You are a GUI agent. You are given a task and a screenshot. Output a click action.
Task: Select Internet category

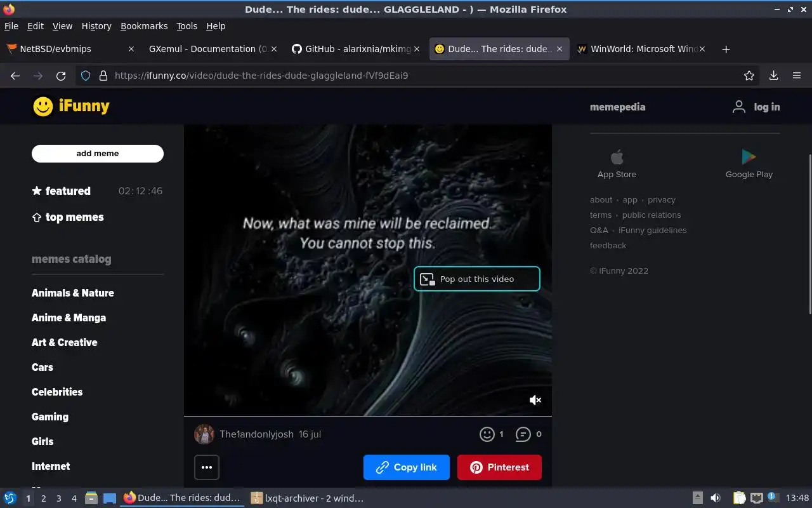tap(51, 466)
